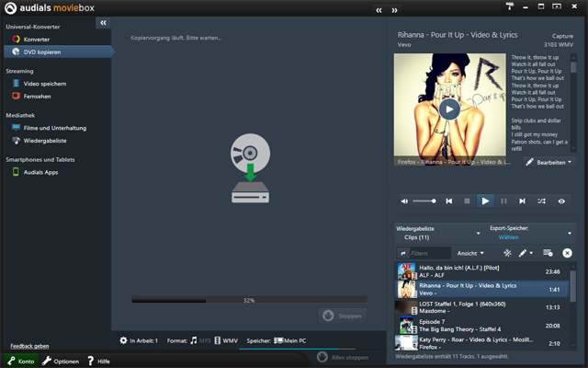Open Video speichern streaming view
588x368 pixels.
click(x=45, y=84)
